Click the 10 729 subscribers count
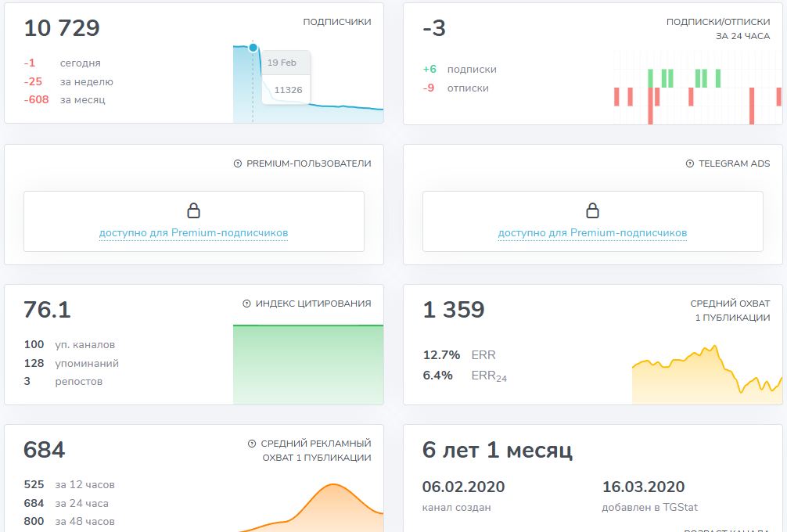787x532 pixels. click(x=62, y=28)
